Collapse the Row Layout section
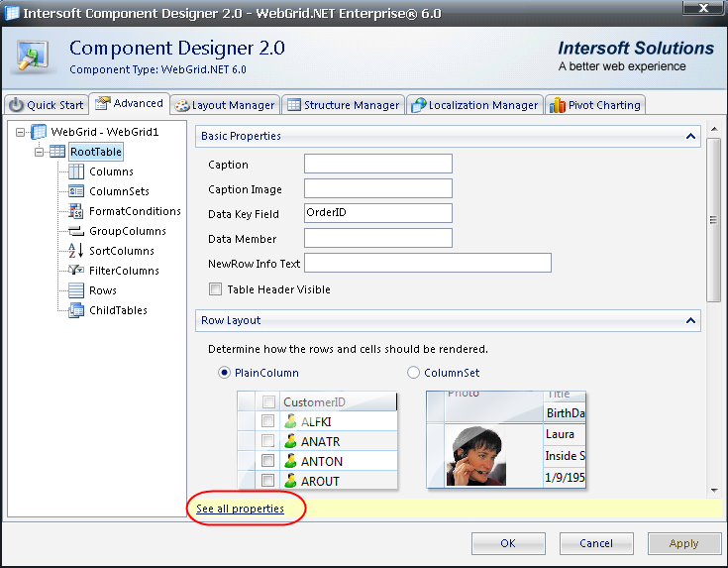Viewport: 728px width, 568px height. (x=690, y=321)
